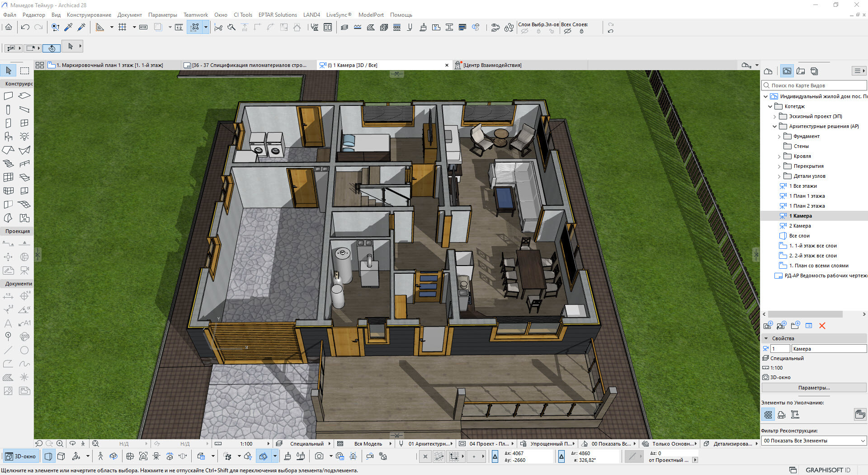
Task: Click the Pick Up Parameters eyedropper icon
Action: click(x=68, y=28)
